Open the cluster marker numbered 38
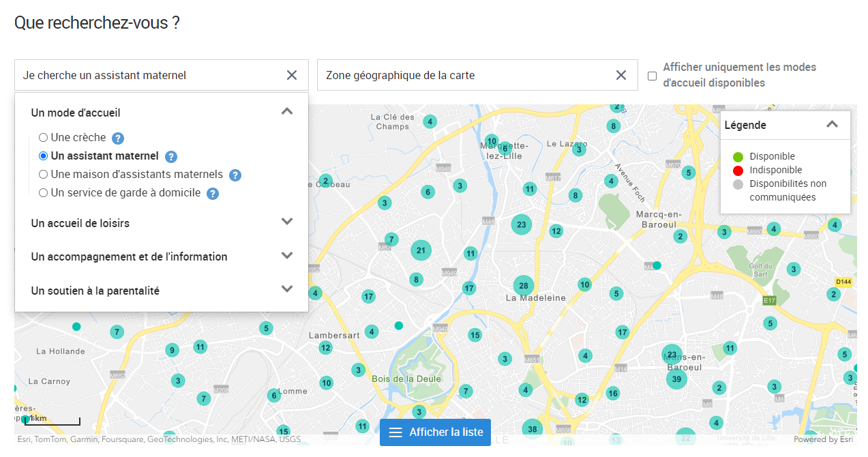 pos(533,429)
